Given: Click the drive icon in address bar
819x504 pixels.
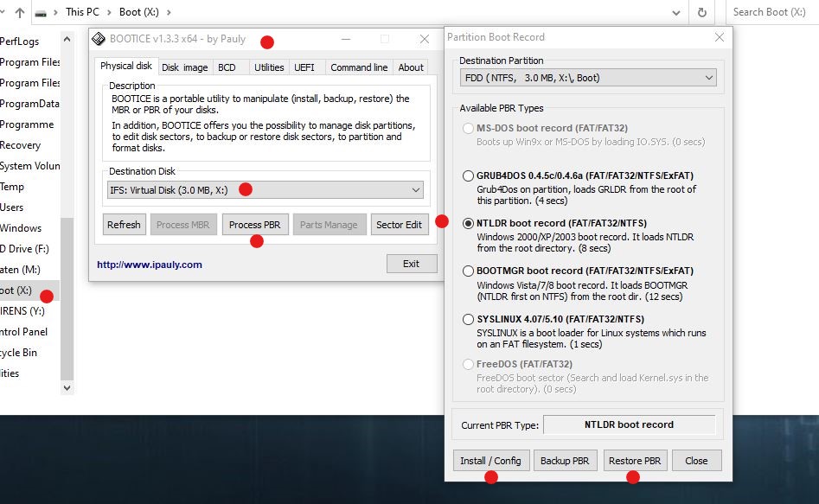Looking at the screenshot, I should pos(41,13).
